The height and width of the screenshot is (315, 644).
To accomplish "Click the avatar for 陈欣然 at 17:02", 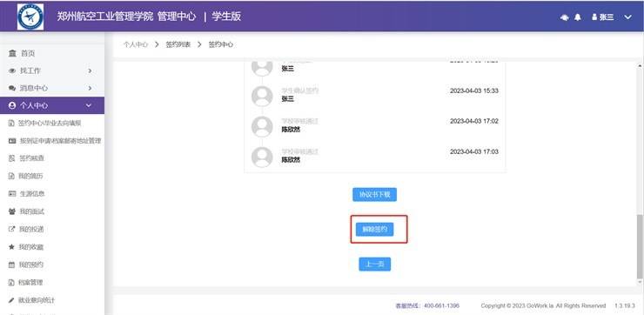I will click(x=262, y=126).
